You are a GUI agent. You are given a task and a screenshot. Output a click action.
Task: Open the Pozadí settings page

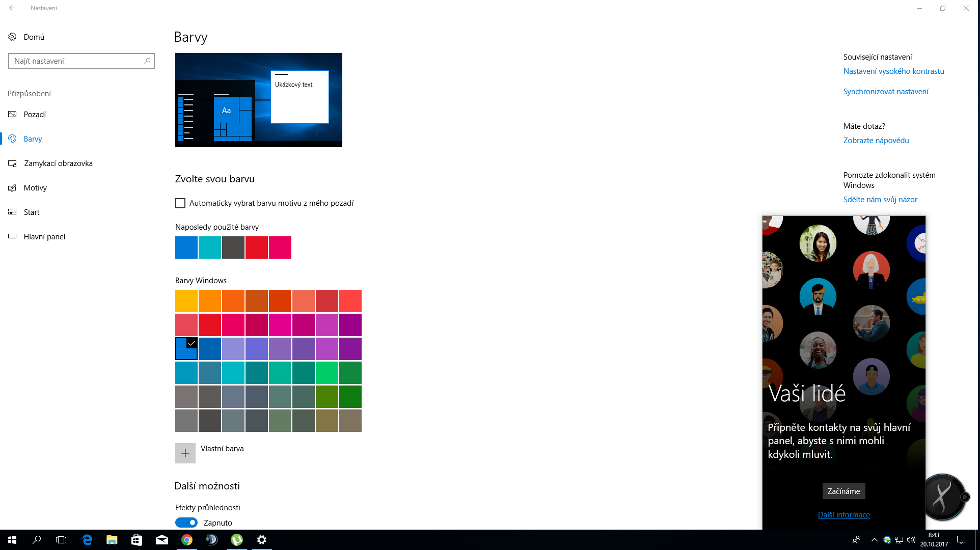35,115
